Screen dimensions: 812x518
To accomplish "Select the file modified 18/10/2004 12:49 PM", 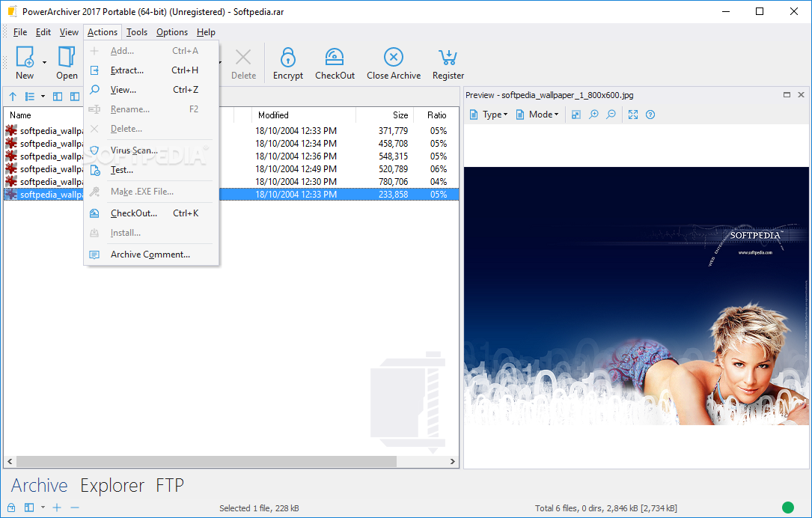I will click(231, 169).
